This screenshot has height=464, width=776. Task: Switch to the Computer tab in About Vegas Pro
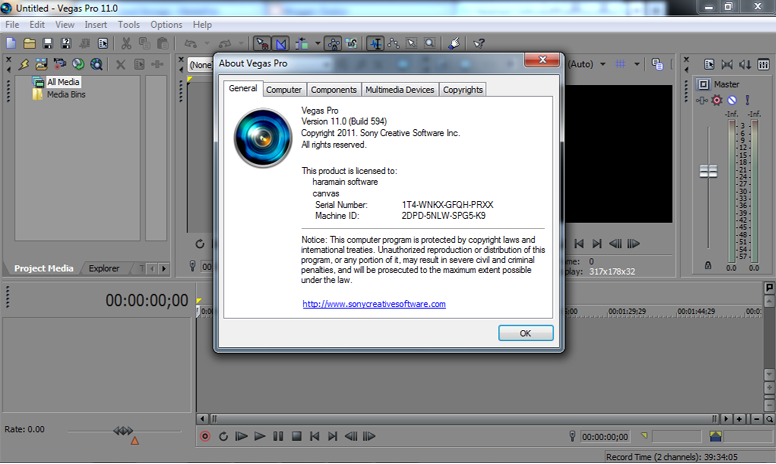(x=284, y=90)
